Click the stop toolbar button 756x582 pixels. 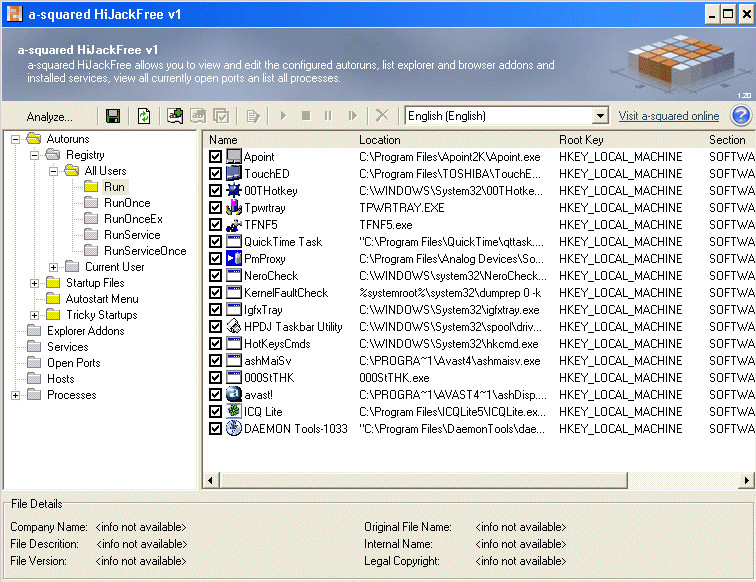(x=306, y=116)
